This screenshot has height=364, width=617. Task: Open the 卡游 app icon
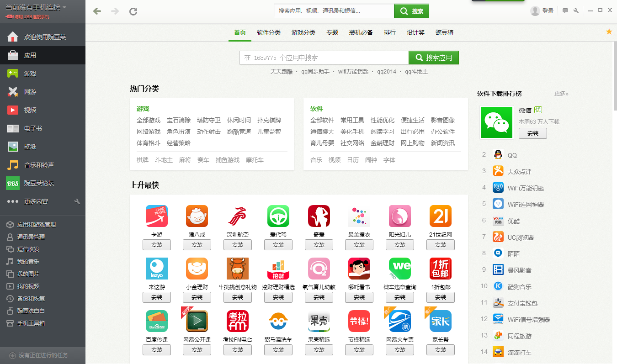[157, 216]
